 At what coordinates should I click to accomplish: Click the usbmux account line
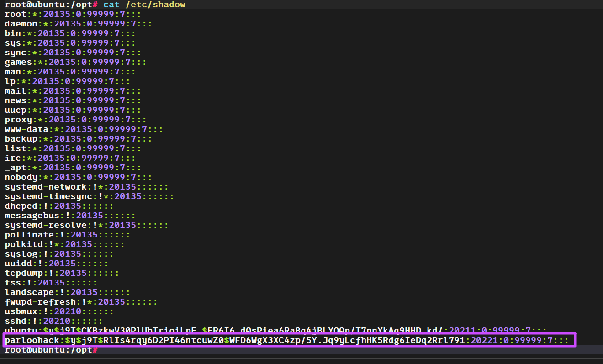(59, 311)
